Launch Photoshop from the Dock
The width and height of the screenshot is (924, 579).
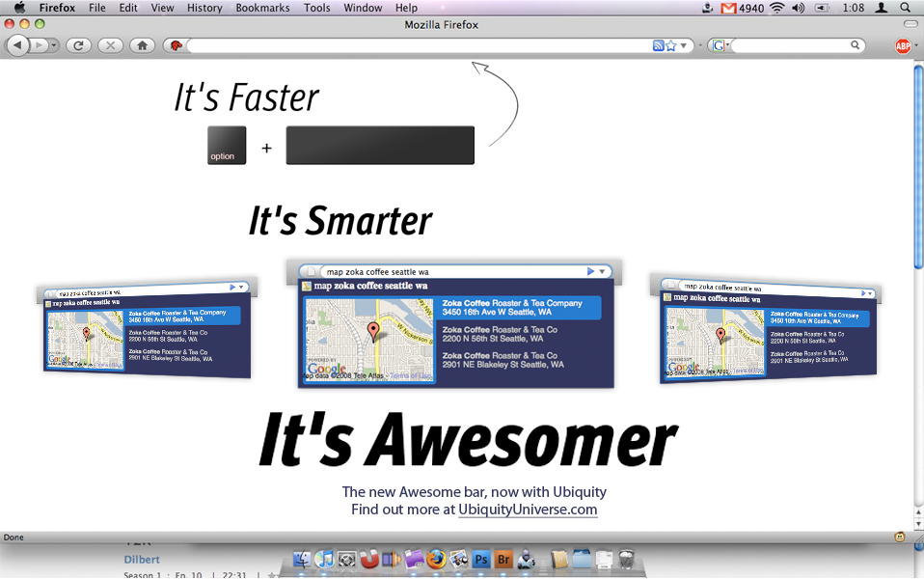pyautogui.click(x=481, y=559)
